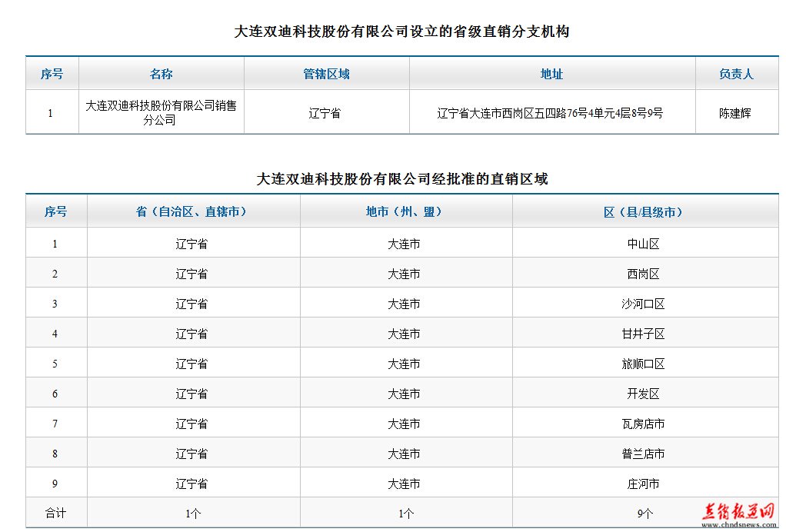The height and width of the screenshot is (532, 786).
Task: Select the cell 大连双迪科技股份有限公司销售分公司
Action: click(x=161, y=113)
